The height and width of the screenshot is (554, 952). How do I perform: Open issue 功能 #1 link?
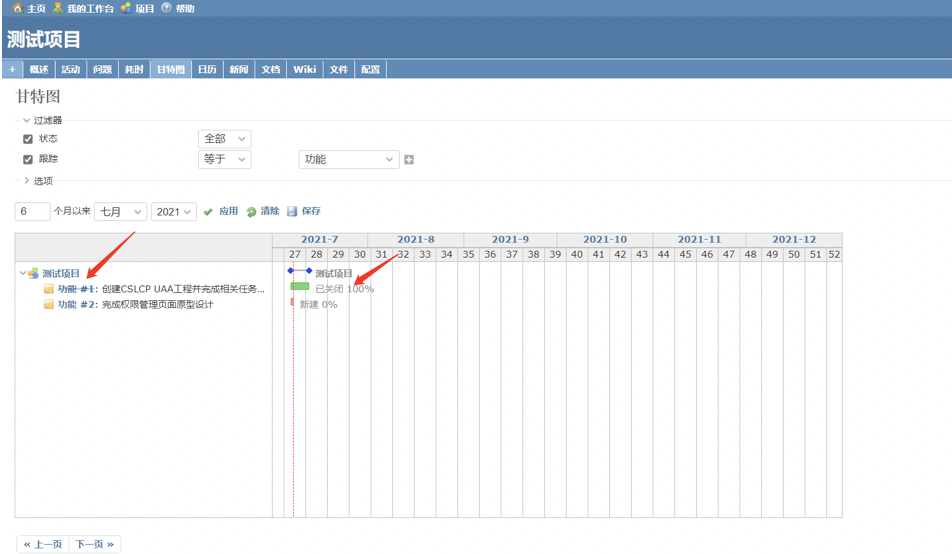[x=77, y=289]
